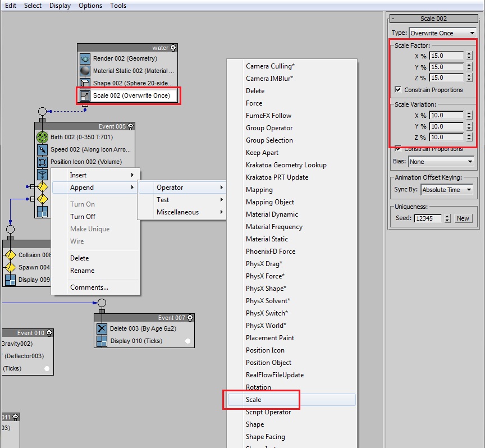The image size is (485, 448).
Task: Open the Options menu in the menu bar
Action: (91, 6)
